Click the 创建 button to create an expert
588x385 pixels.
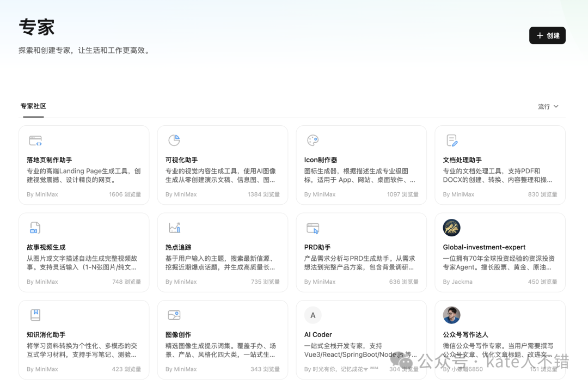547,35
